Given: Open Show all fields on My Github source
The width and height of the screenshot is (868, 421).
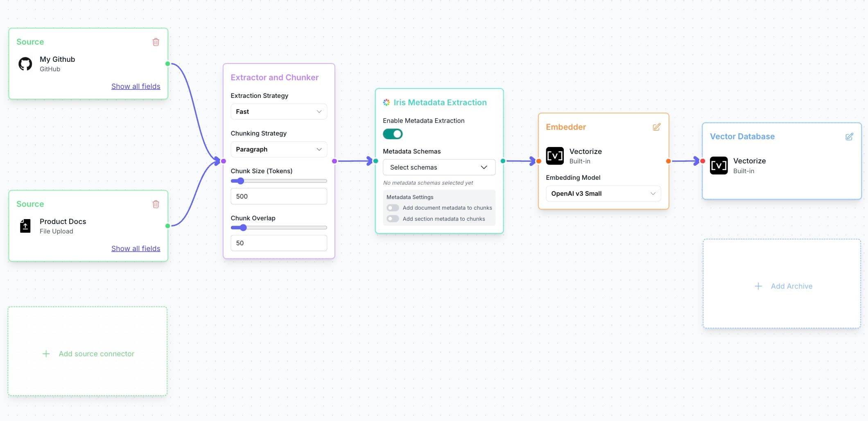Looking at the screenshot, I should (x=136, y=86).
